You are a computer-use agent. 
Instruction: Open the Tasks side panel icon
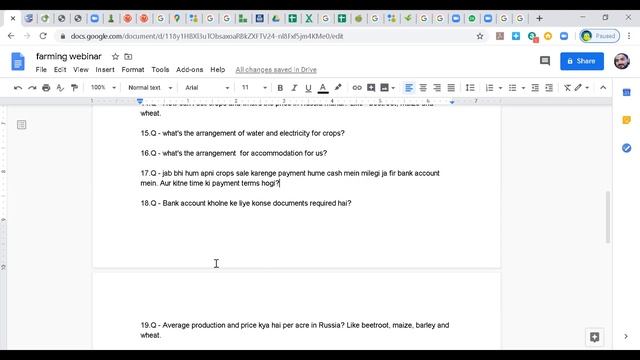(627, 148)
